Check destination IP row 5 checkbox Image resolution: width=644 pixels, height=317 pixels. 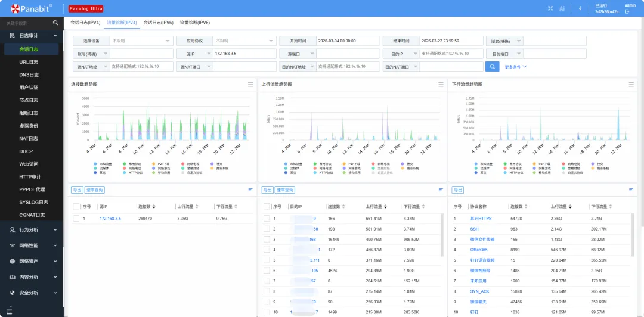click(x=267, y=260)
